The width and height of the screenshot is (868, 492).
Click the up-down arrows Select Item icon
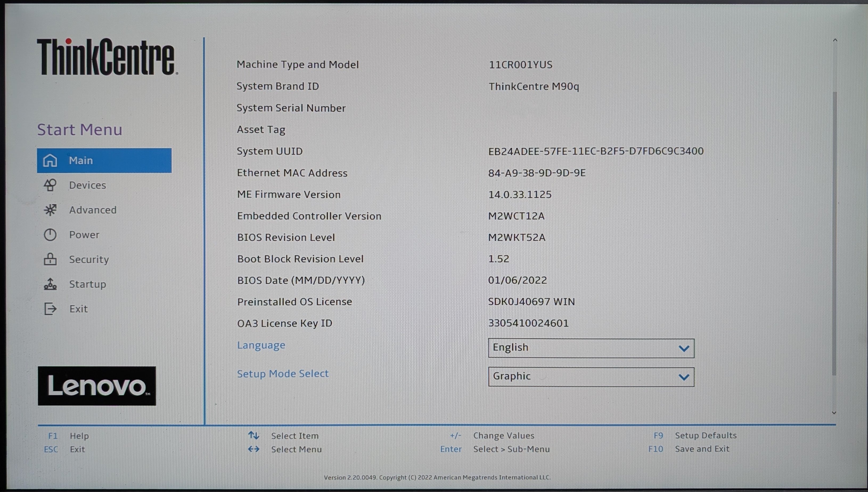tap(253, 436)
